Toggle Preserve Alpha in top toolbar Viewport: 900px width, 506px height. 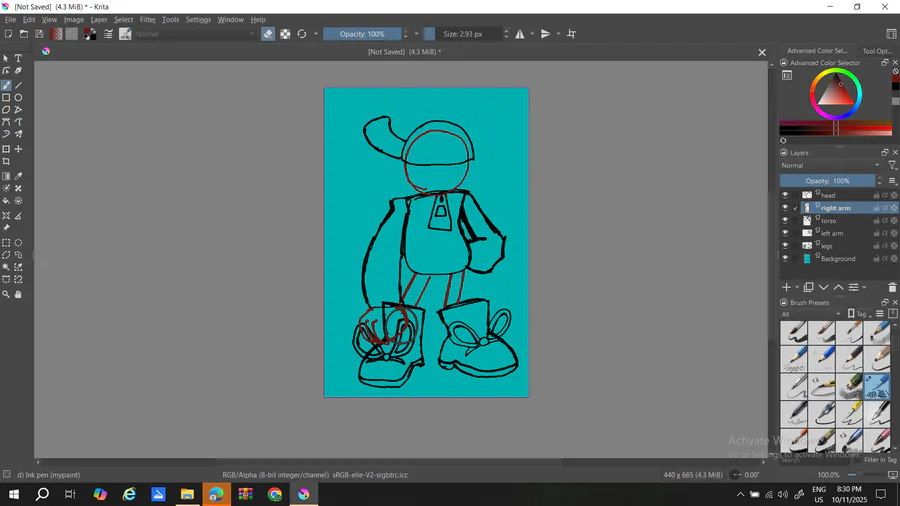click(x=285, y=34)
